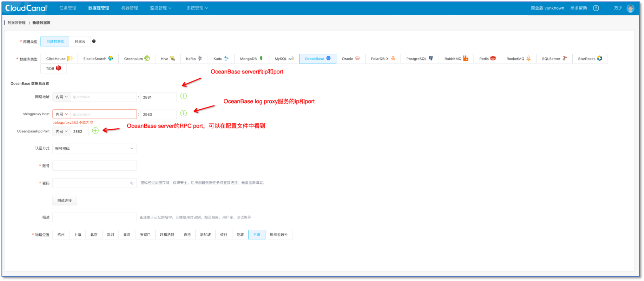Click 测试连接 button

tap(65, 201)
